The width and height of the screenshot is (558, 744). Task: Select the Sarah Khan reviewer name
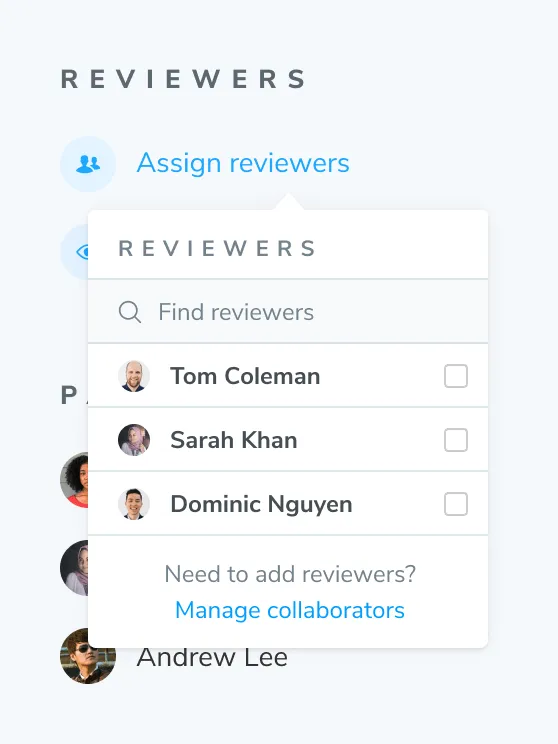click(x=234, y=440)
